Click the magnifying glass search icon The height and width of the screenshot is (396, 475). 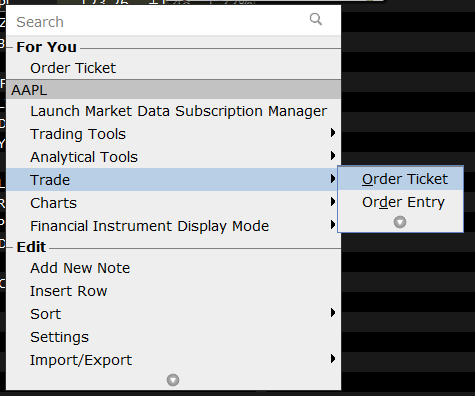(315, 19)
